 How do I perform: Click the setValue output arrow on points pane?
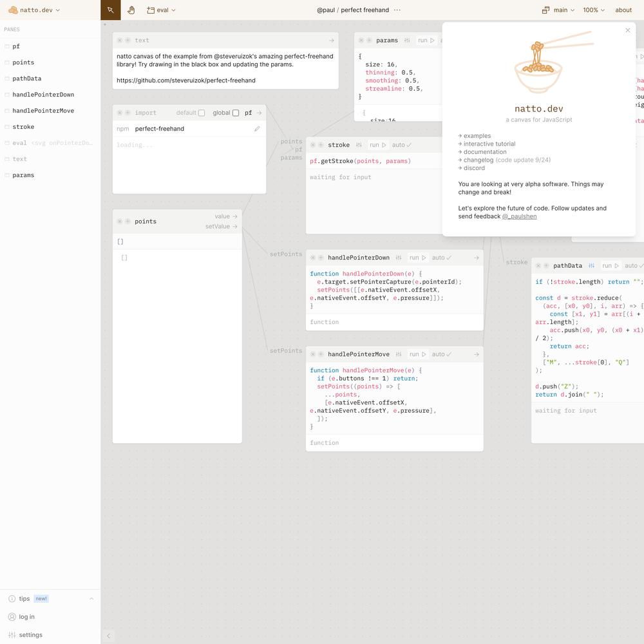pyautogui.click(x=235, y=226)
